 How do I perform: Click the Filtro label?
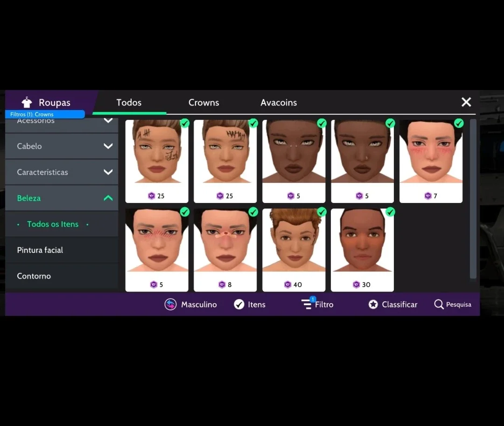(x=324, y=305)
